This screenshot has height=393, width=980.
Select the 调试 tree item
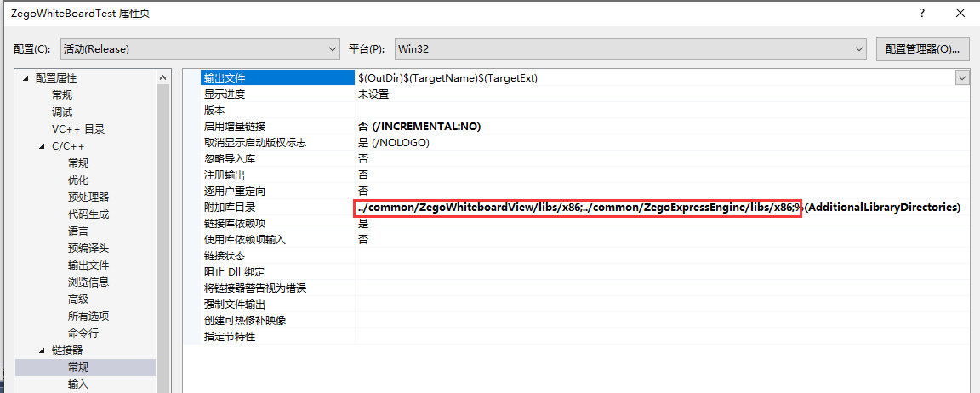pyautogui.click(x=62, y=112)
